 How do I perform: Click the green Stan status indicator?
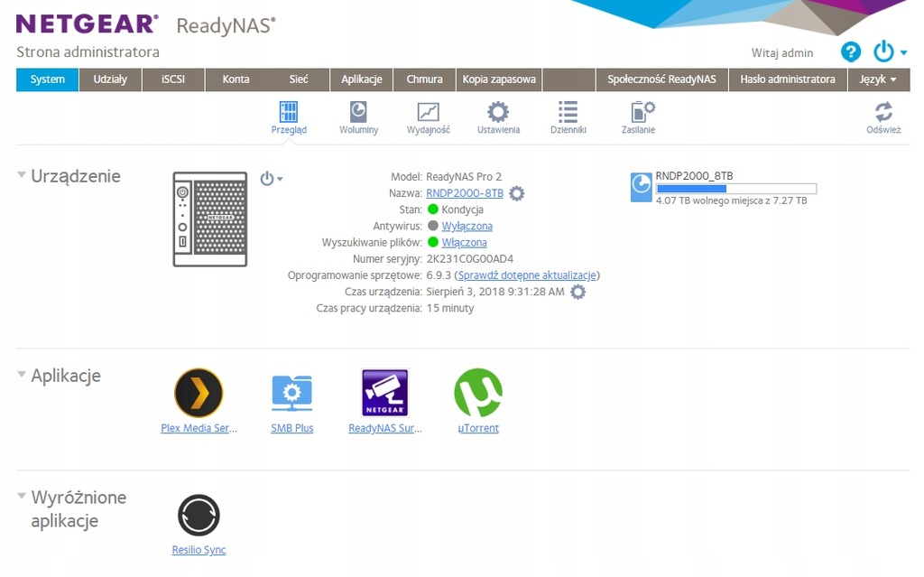pyautogui.click(x=433, y=209)
